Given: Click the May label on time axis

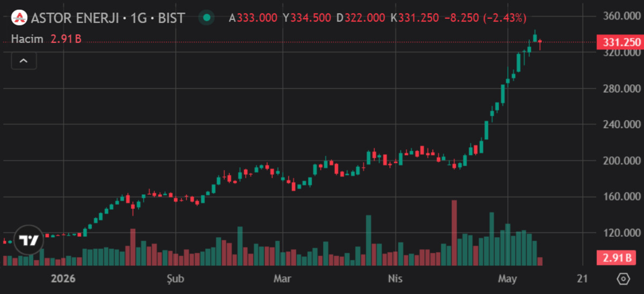Looking at the screenshot, I should [x=507, y=279].
